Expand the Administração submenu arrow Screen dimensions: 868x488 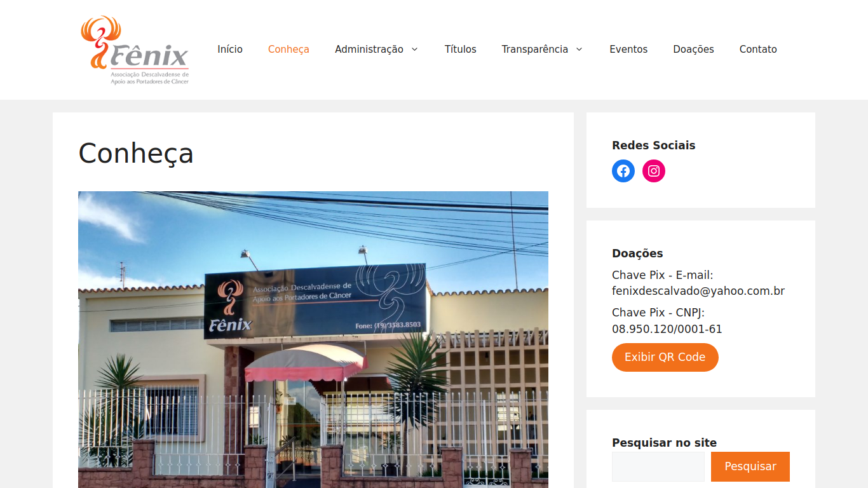pos(414,50)
